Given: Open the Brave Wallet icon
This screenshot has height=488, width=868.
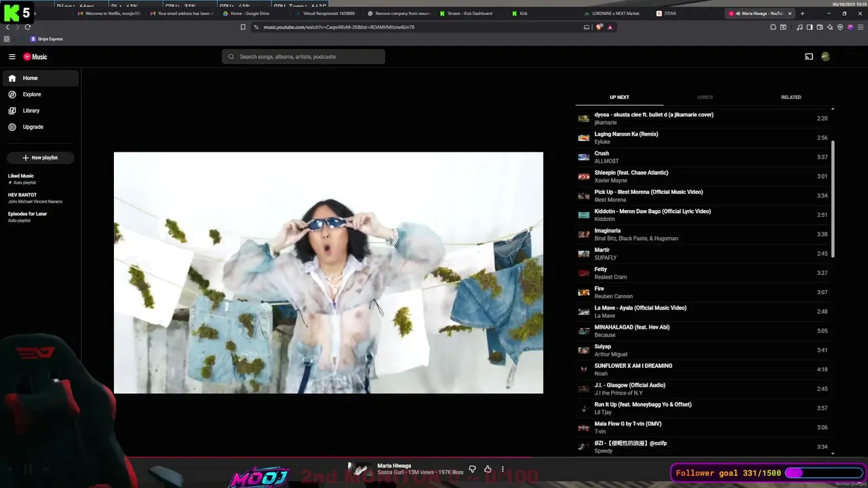Looking at the screenshot, I should (820, 27).
